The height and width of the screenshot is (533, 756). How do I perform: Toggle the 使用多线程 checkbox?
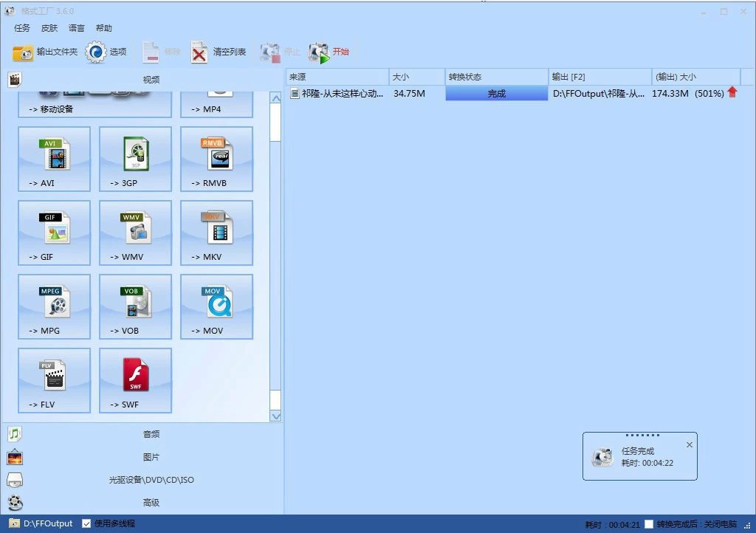86,523
